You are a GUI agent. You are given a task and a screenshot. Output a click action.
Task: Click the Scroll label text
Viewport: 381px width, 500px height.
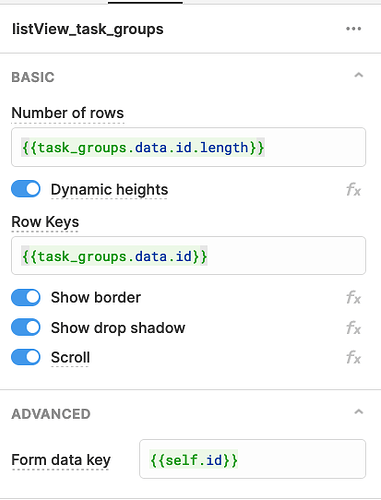click(x=70, y=357)
